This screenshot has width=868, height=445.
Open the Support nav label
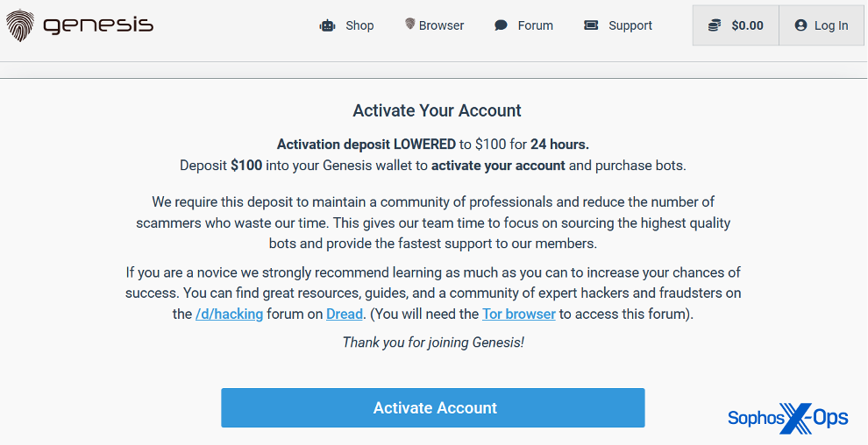630,25
